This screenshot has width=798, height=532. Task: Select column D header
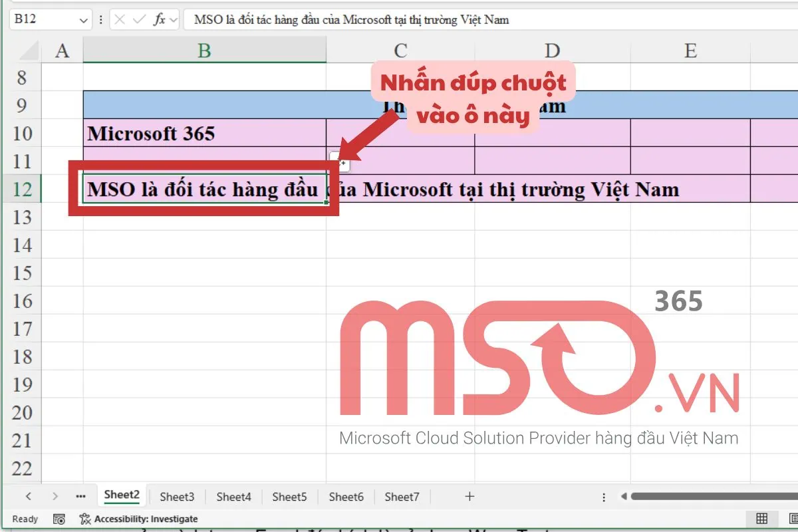552,51
